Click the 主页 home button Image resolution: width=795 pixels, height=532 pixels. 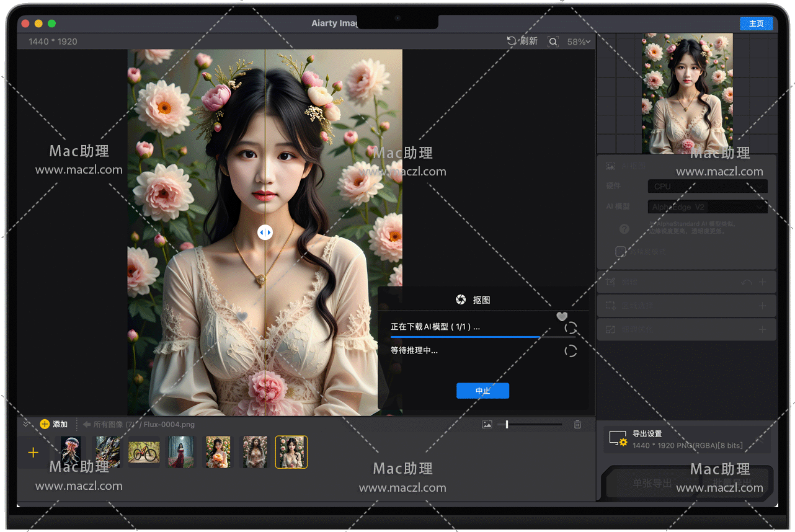757,24
